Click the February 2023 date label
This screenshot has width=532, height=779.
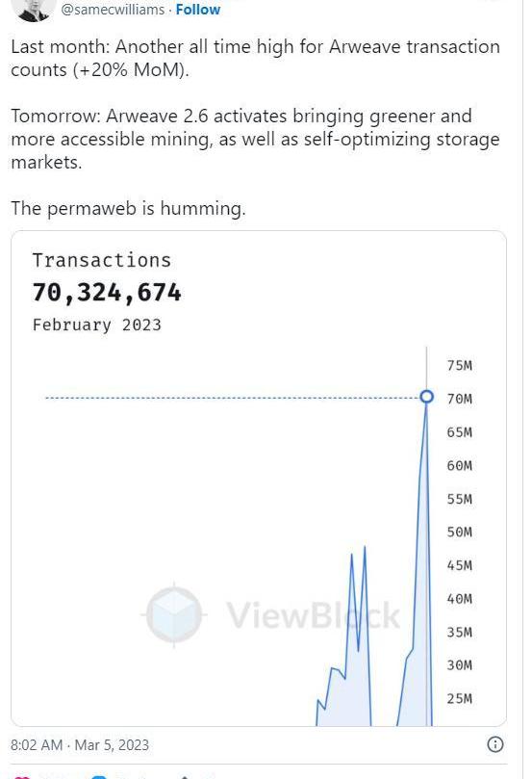pyautogui.click(x=97, y=325)
